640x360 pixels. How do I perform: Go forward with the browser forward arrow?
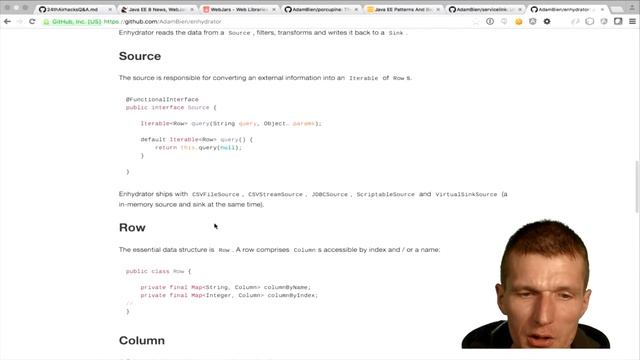(x=20, y=21)
